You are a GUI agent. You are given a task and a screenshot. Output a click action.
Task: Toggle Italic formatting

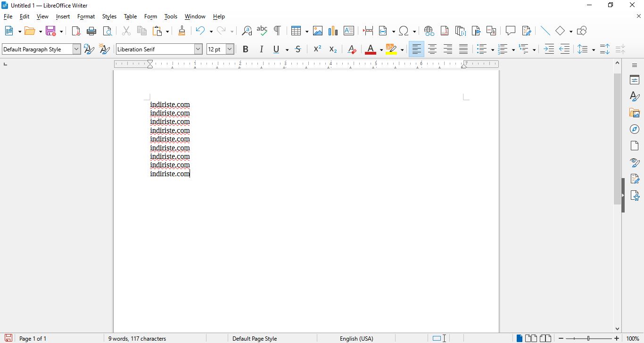tap(261, 49)
